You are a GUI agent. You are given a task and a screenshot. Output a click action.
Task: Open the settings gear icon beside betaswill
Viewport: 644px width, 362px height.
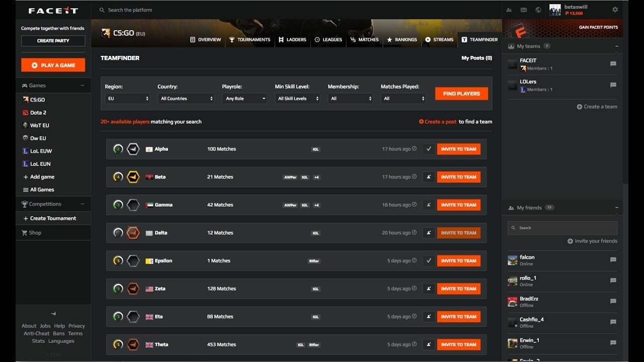615,10
